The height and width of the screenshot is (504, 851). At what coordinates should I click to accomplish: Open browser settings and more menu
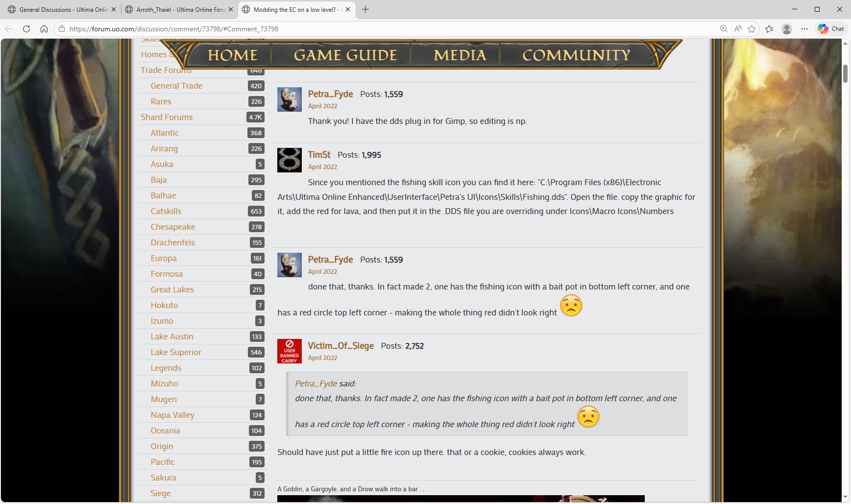pyautogui.click(x=804, y=29)
